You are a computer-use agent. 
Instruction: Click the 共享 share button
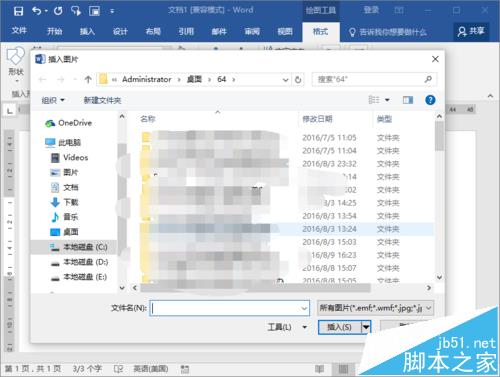point(471,32)
